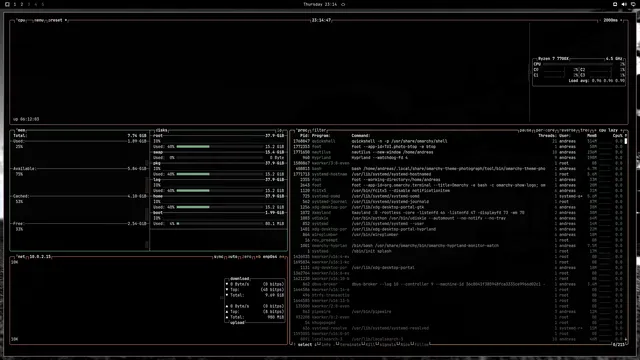Click the root disk usage bar
The height and width of the screenshot is (360, 640).
pyautogui.click(x=220, y=147)
